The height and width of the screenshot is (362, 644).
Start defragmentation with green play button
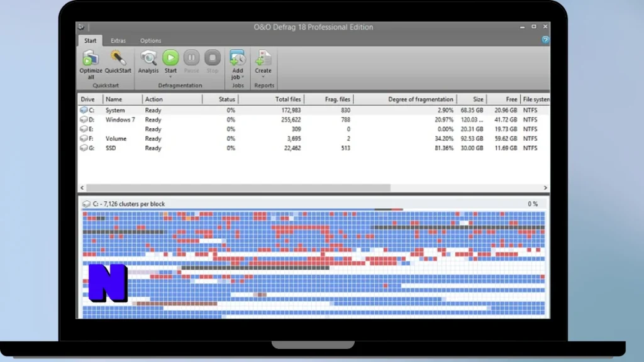(x=170, y=58)
